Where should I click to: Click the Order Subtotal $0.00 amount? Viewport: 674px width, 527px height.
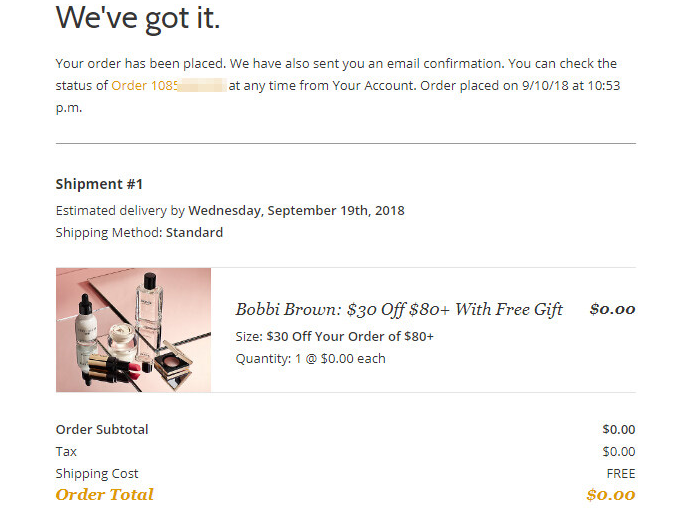[x=618, y=430]
